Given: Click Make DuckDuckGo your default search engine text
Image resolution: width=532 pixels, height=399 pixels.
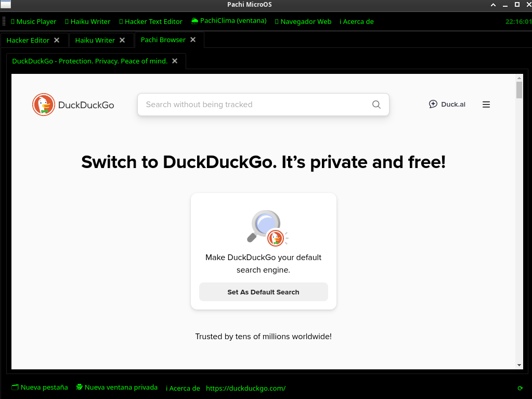Looking at the screenshot, I should 263,264.
